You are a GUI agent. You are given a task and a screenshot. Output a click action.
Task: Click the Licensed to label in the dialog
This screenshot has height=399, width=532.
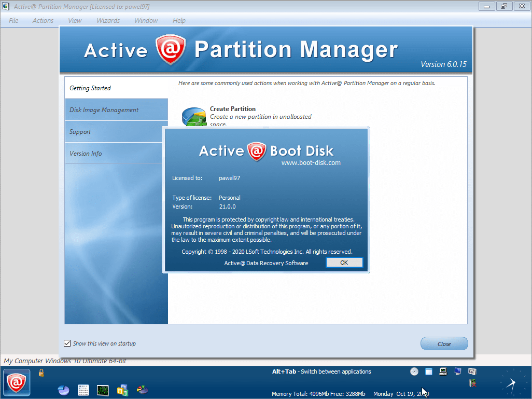[x=187, y=178]
